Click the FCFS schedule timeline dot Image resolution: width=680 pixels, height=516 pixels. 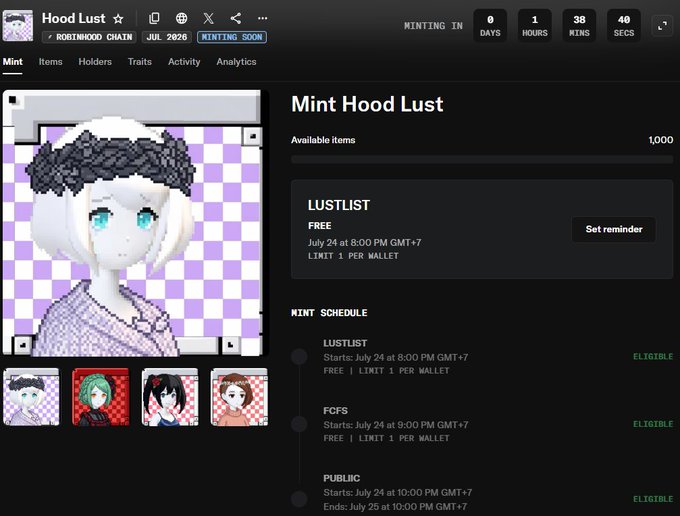[299, 424]
